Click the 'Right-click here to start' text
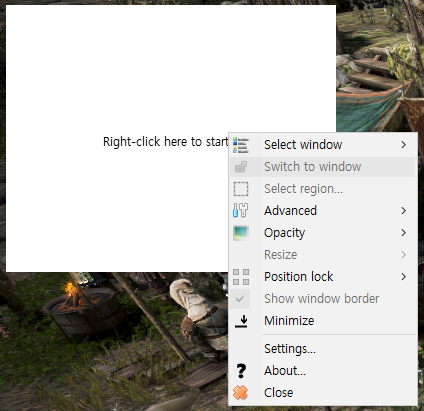Screen dimensions: 424x411 (165, 142)
